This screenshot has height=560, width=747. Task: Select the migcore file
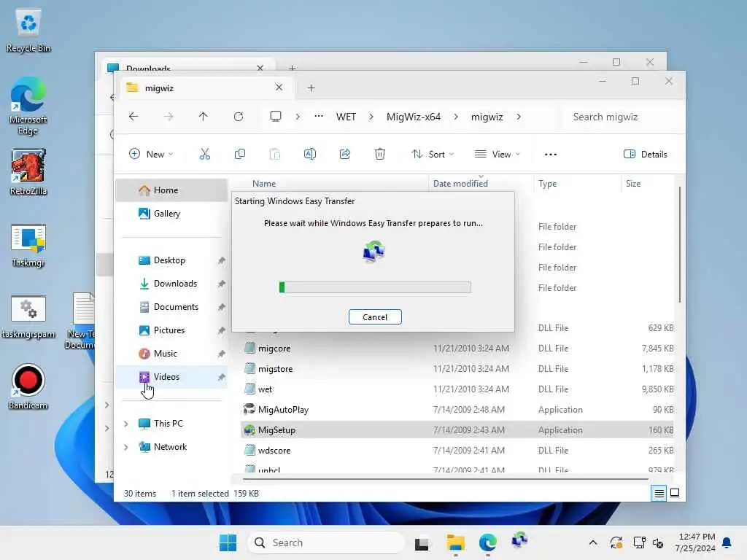pos(457,348)
